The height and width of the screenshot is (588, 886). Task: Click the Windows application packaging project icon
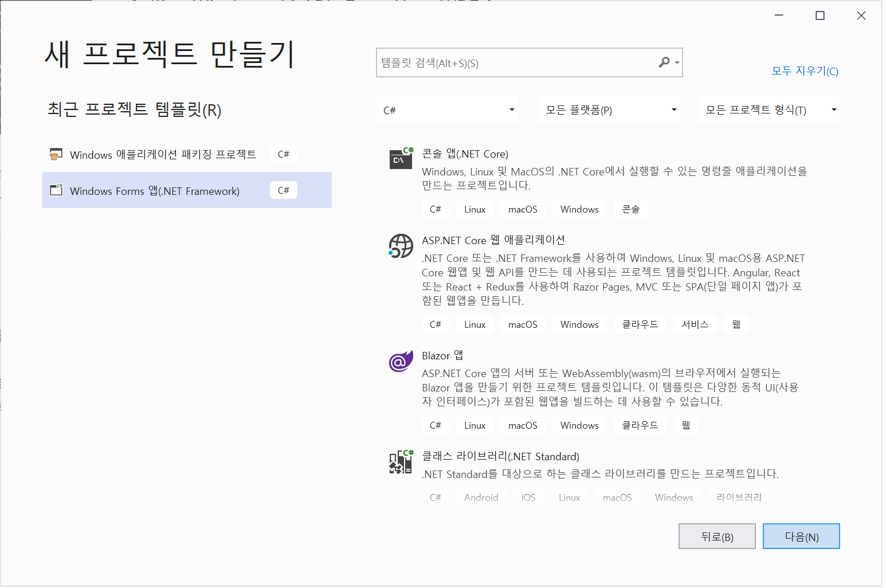tap(56, 154)
